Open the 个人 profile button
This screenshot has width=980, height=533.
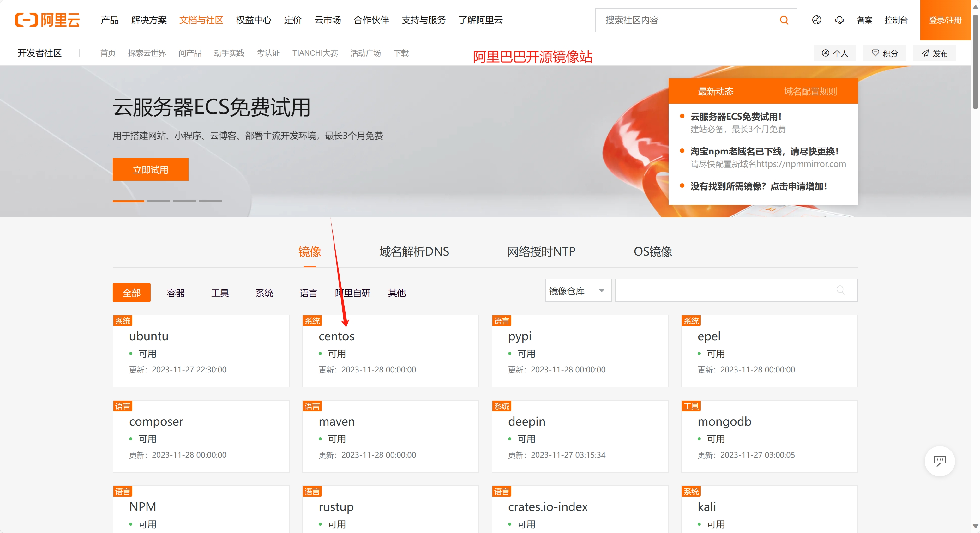[x=835, y=53]
